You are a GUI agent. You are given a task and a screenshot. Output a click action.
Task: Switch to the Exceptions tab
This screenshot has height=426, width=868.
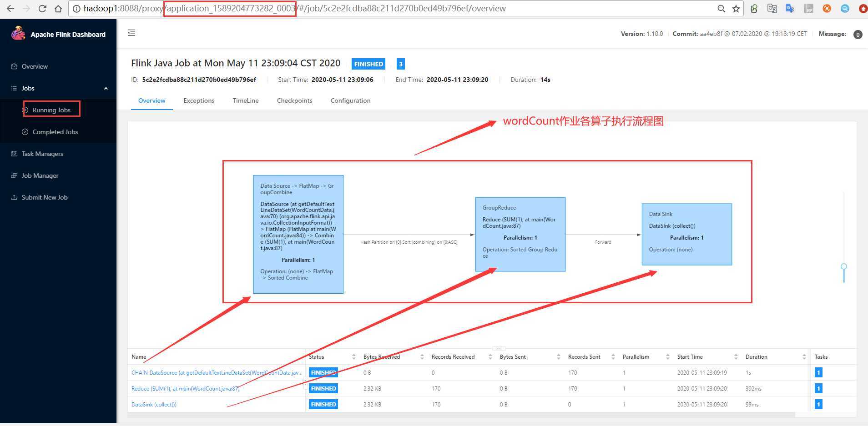coord(199,100)
